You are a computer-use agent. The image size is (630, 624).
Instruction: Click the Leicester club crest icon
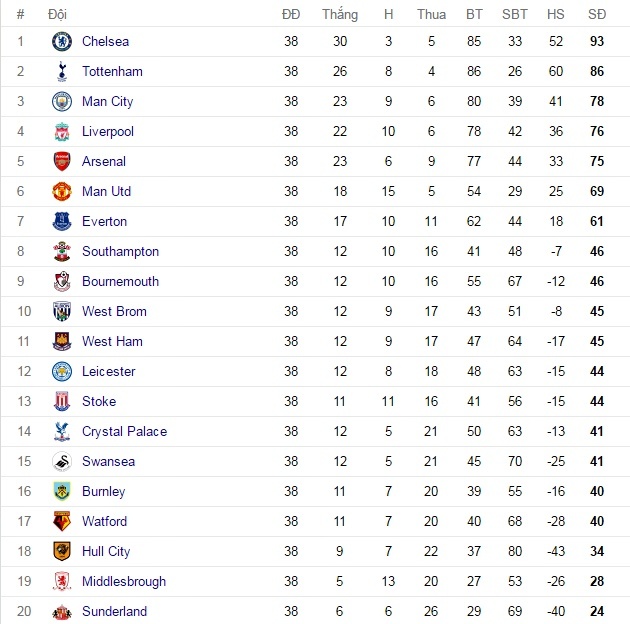[62, 372]
